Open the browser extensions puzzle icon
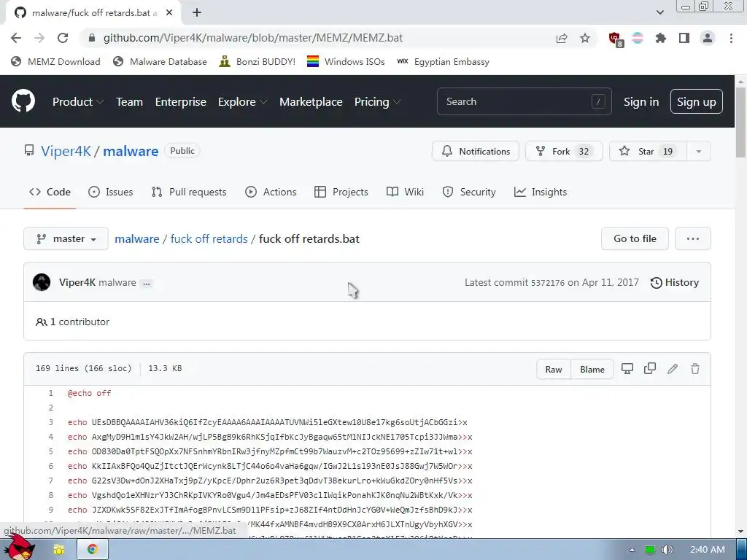This screenshot has width=747, height=560. click(x=661, y=38)
